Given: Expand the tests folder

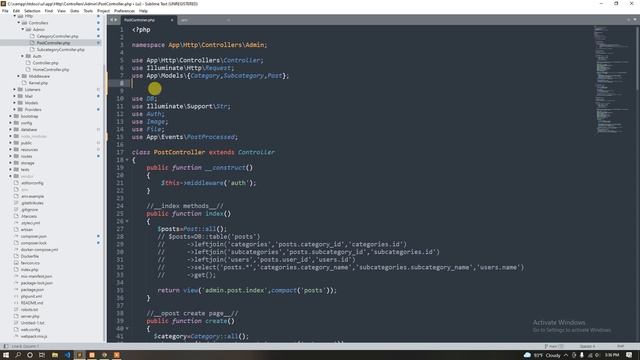Looking at the screenshot, I should point(10,169).
